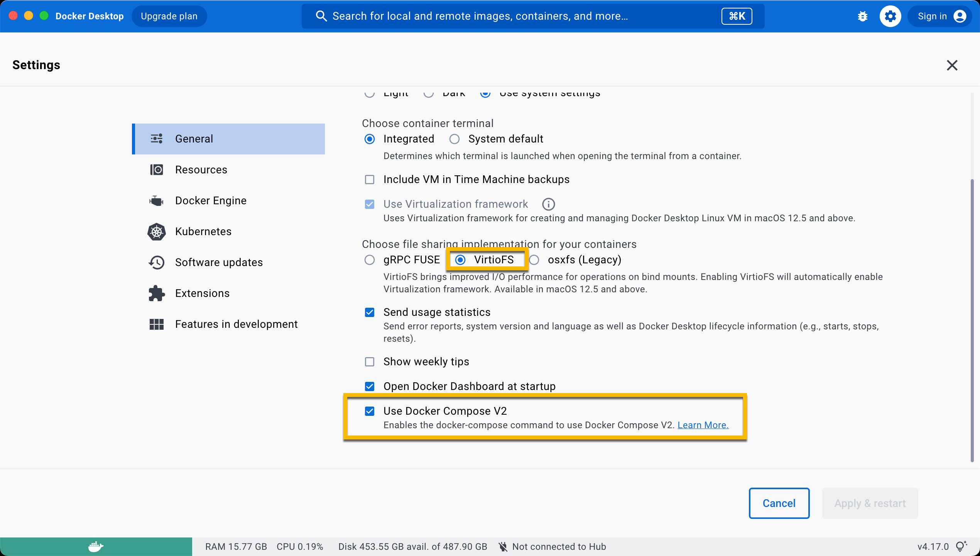The height and width of the screenshot is (556, 980).
Task: Click the Virtualization framework info icon
Action: [548, 204]
